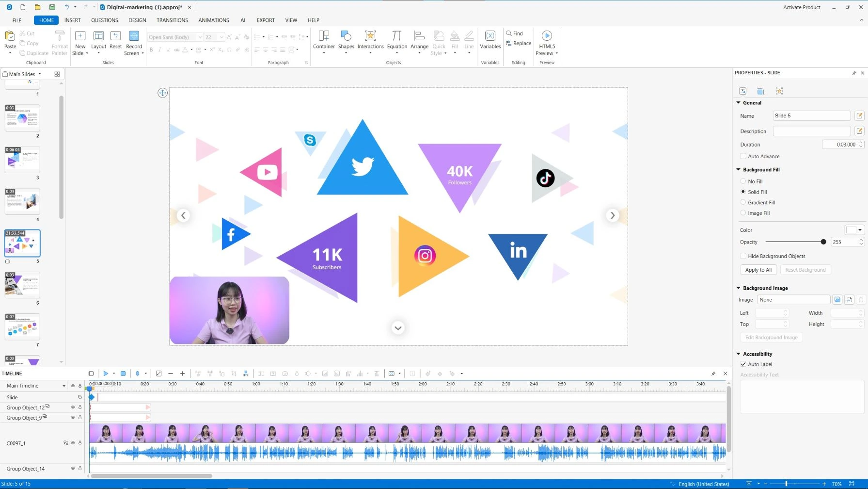Click the Record Screen icon
This screenshot has height=489, width=868.
pos(134,36)
